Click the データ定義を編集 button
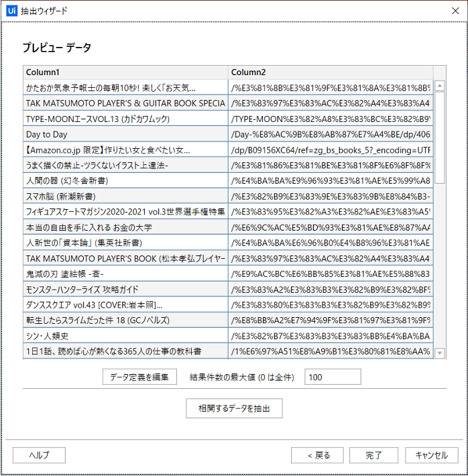The height and width of the screenshot is (476, 468). (139, 377)
